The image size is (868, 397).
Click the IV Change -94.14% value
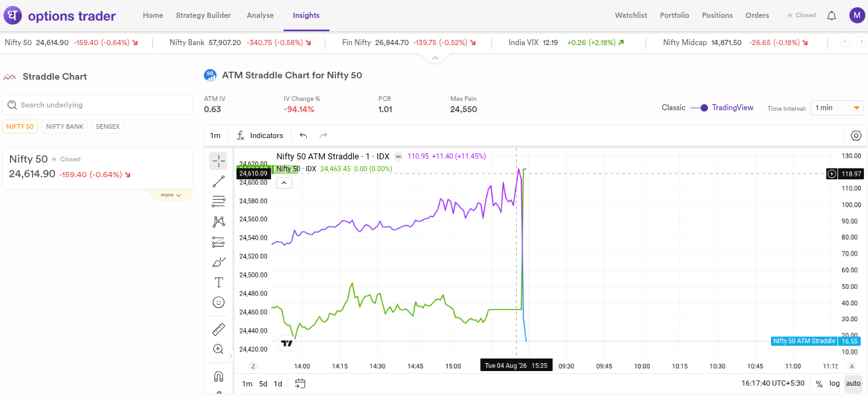click(x=299, y=110)
